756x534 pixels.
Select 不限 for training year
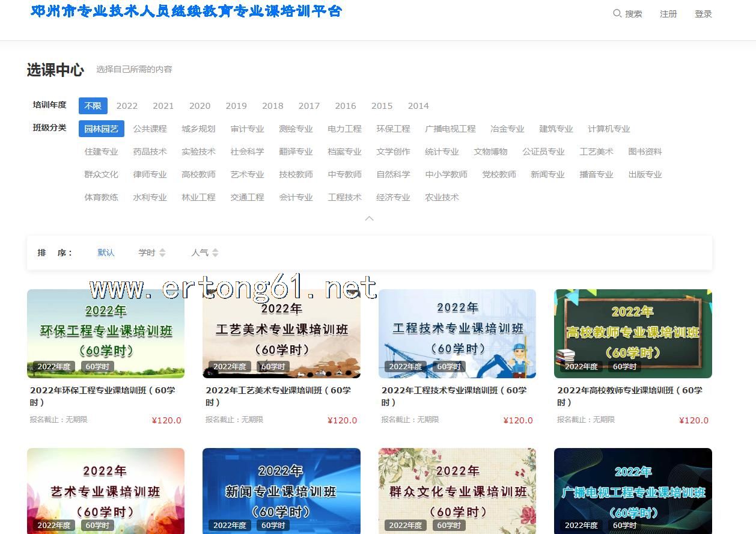coord(93,106)
